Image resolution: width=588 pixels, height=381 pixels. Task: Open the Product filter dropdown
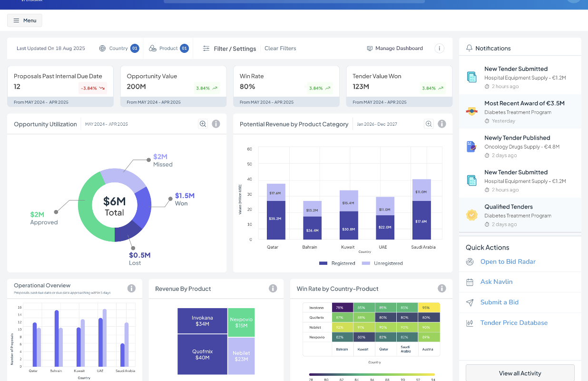coord(169,48)
